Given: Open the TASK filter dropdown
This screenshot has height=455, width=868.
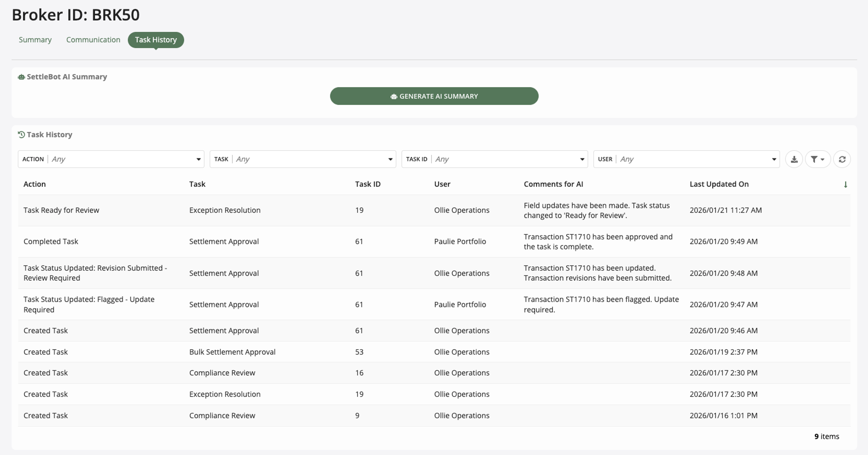Looking at the screenshot, I should tap(303, 159).
